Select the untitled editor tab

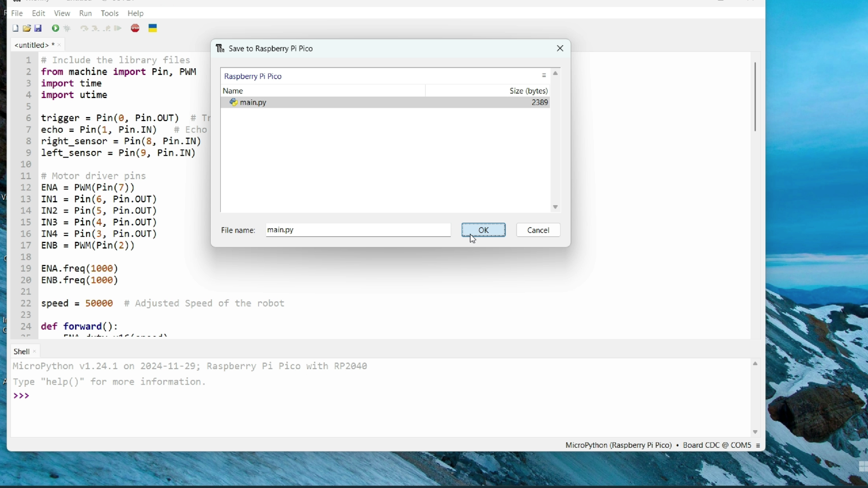point(32,45)
